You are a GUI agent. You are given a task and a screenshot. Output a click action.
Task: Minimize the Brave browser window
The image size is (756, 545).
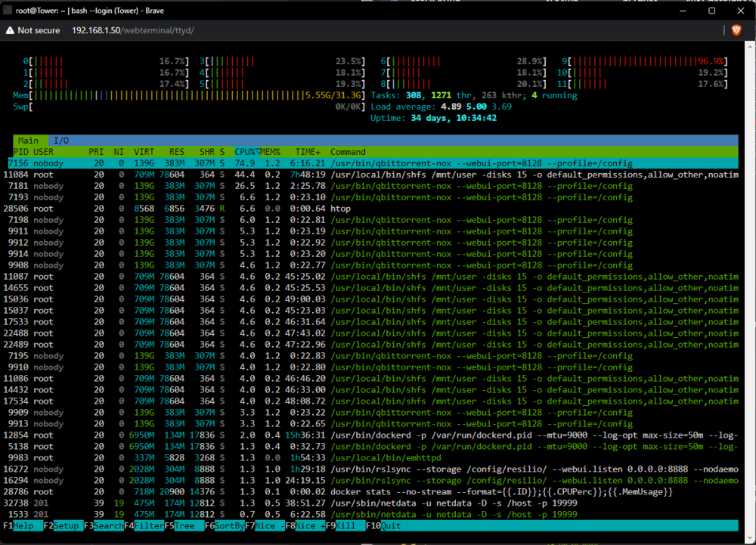tap(683, 10)
